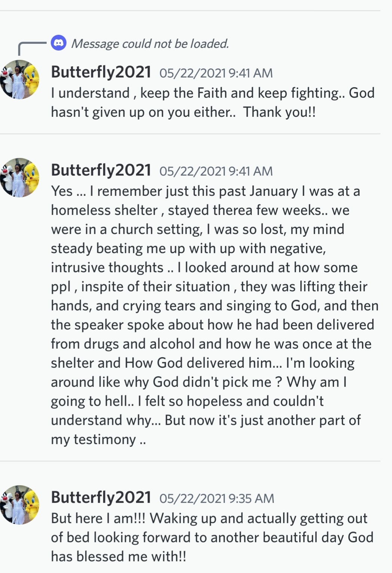This screenshot has width=392, height=573.
Task: Click the 05/22/2021 9:35 AM timestamp
Action: tap(217, 498)
